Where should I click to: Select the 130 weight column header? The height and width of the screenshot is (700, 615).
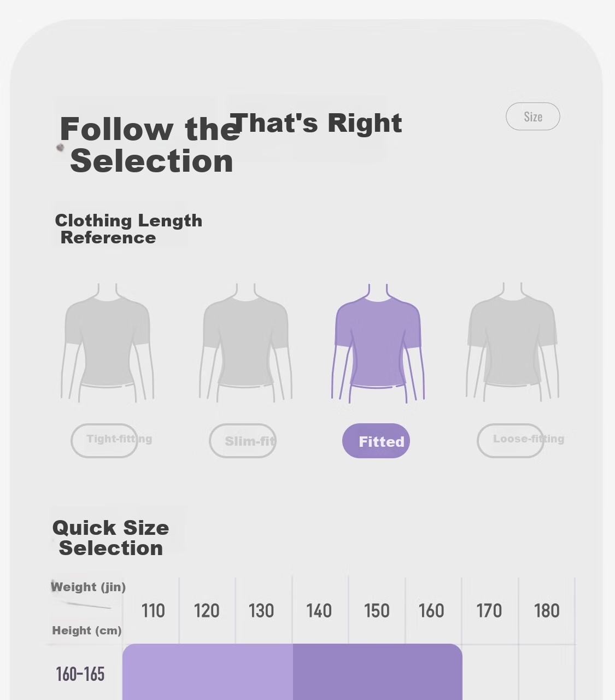261,610
